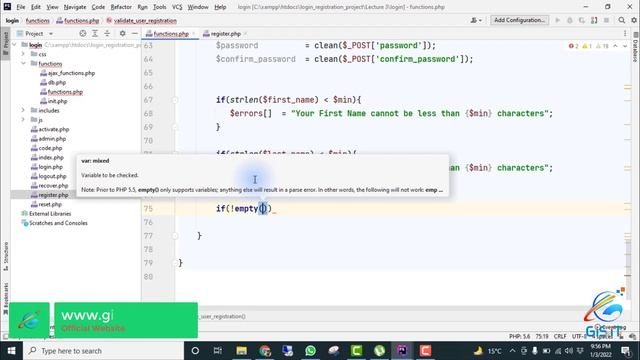The height and width of the screenshot is (360, 640).
Task: Click the Run with Coverage icon
Action: click(582, 20)
